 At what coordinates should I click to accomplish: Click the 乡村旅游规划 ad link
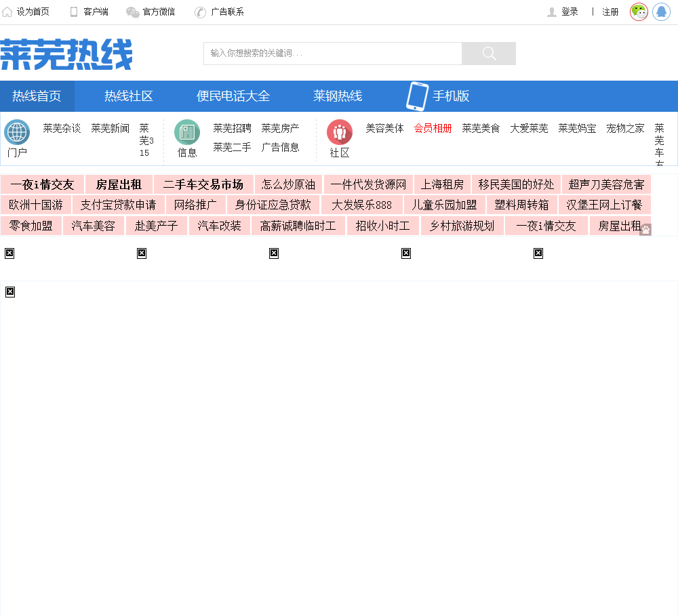tap(462, 226)
